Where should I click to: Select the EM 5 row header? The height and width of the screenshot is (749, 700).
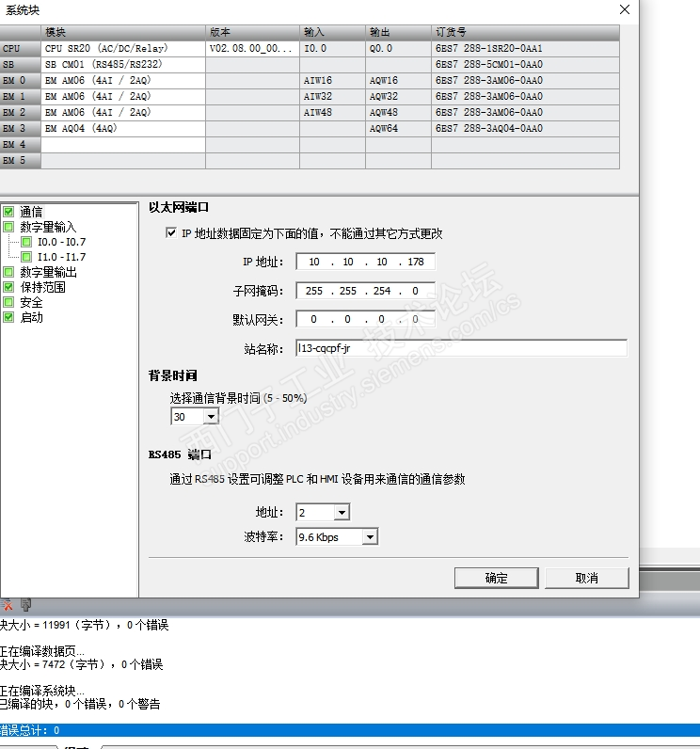point(21,161)
